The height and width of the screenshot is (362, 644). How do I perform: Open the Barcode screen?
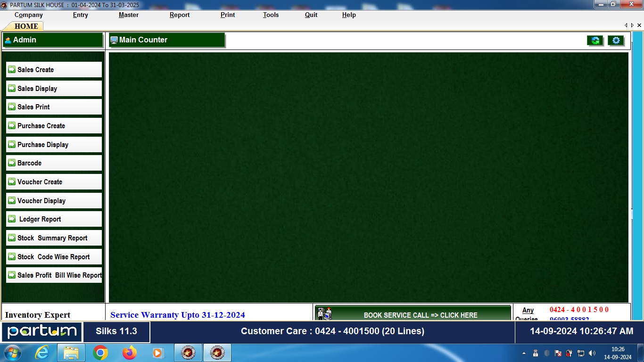54,163
